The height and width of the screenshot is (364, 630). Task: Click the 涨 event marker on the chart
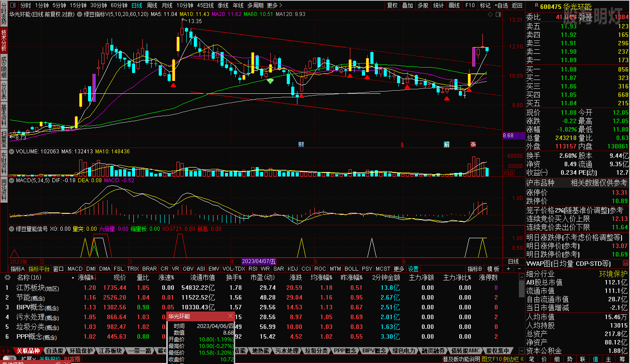coord(473,144)
